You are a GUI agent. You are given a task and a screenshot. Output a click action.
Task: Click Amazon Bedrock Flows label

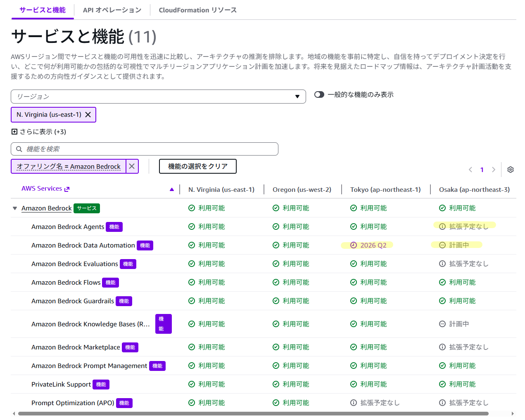[x=66, y=283]
